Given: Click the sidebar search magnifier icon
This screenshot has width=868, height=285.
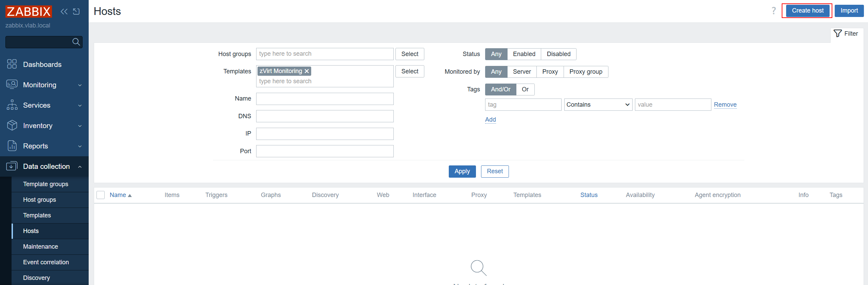Looking at the screenshot, I should tap(76, 42).
